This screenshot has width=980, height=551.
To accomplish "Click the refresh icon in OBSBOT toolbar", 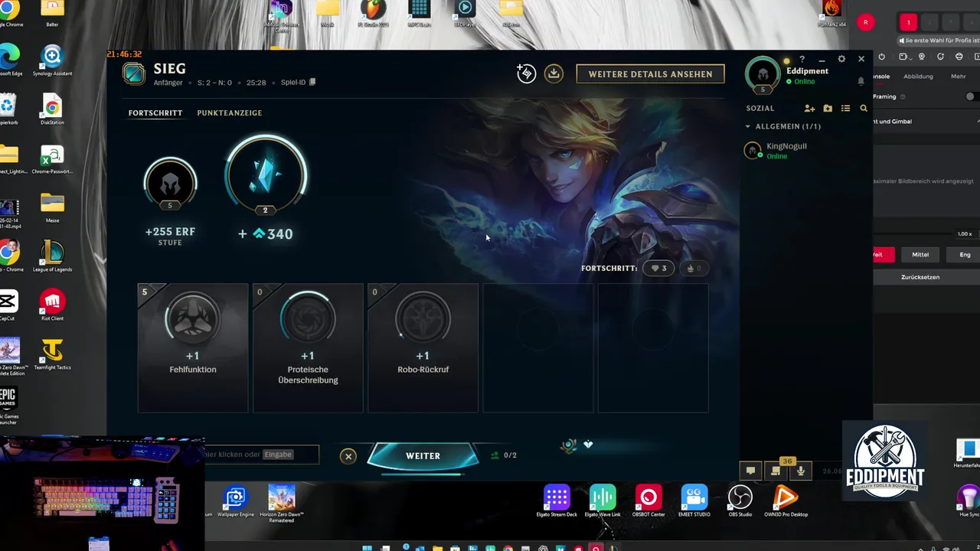I will pos(941,57).
